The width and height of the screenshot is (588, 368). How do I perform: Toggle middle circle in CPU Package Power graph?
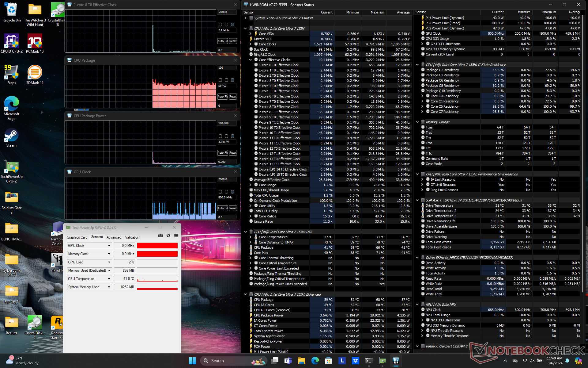(226, 136)
